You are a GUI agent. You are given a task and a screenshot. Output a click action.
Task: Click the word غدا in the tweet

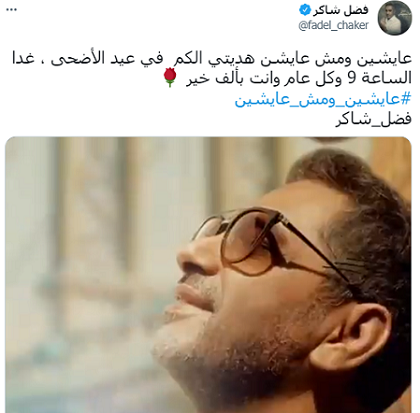click(23, 57)
